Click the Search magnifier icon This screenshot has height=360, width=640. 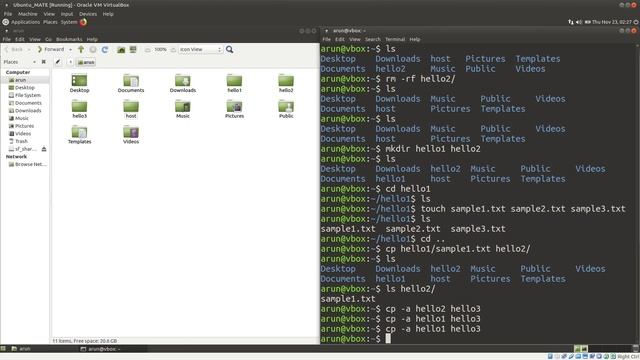(x=230, y=49)
